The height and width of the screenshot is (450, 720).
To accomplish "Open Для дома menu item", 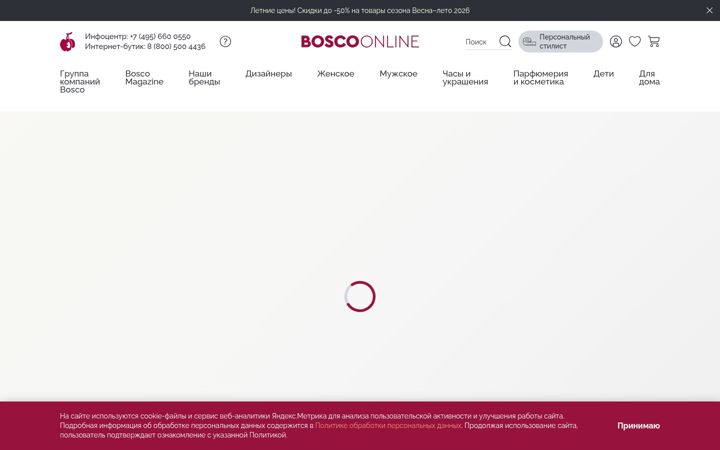I will click(x=649, y=78).
